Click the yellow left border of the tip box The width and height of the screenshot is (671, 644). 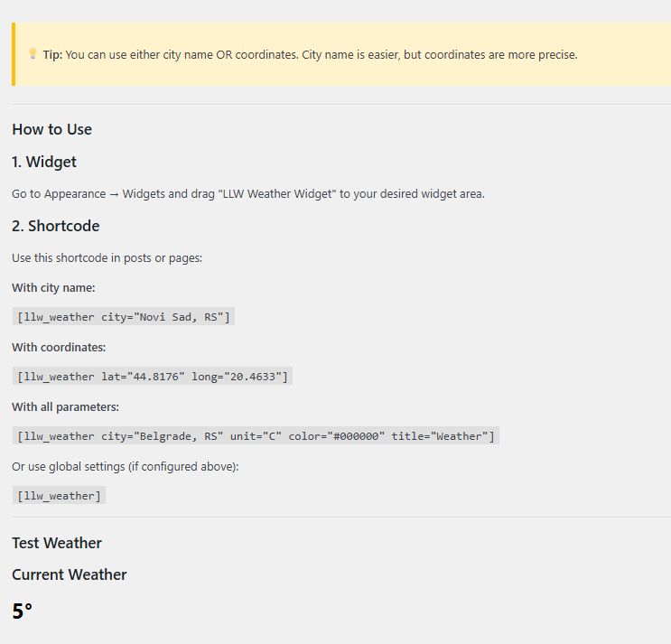[x=14, y=54]
